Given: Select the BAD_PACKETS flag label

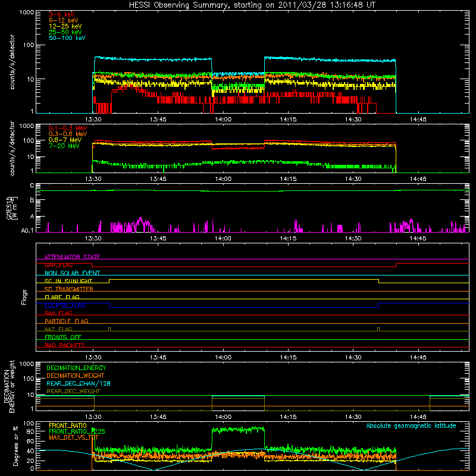Looking at the screenshot, I should [x=65, y=345].
